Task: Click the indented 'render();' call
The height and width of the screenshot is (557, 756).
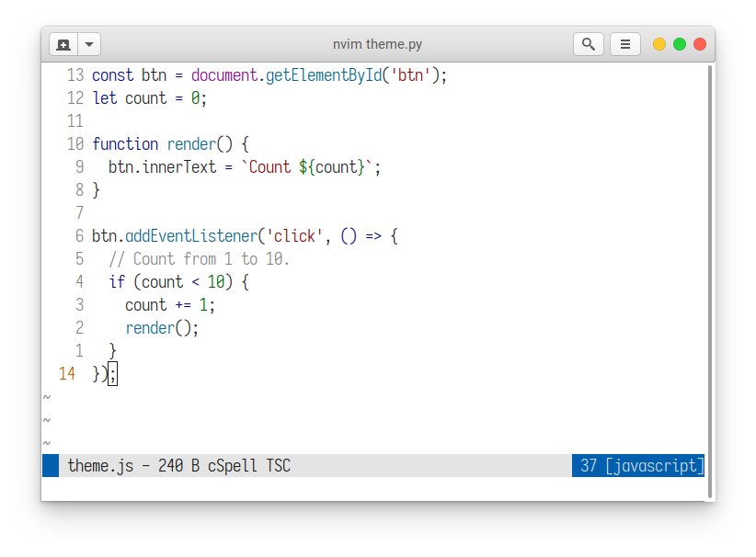Action: [x=162, y=329]
